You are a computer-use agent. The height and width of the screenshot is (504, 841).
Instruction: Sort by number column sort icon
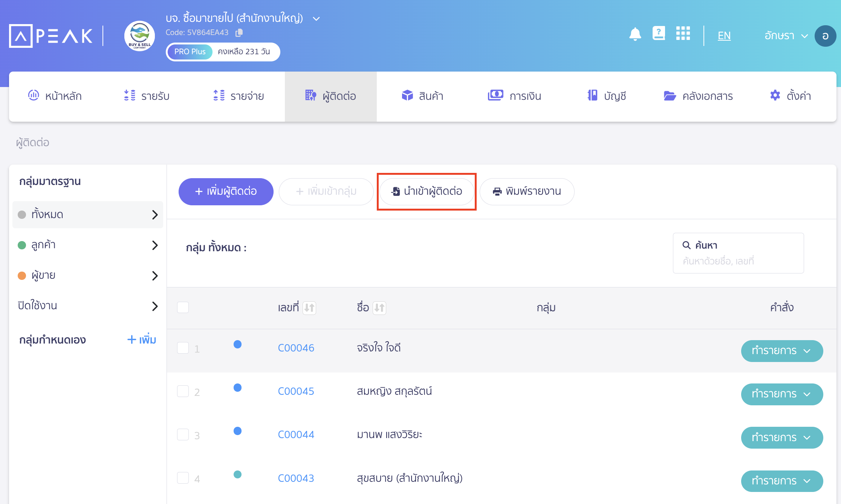click(x=309, y=308)
